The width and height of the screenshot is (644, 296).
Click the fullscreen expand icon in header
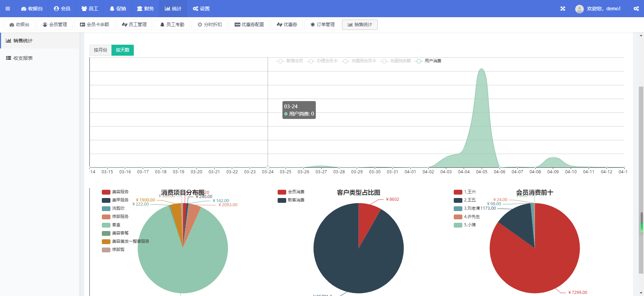click(563, 9)
